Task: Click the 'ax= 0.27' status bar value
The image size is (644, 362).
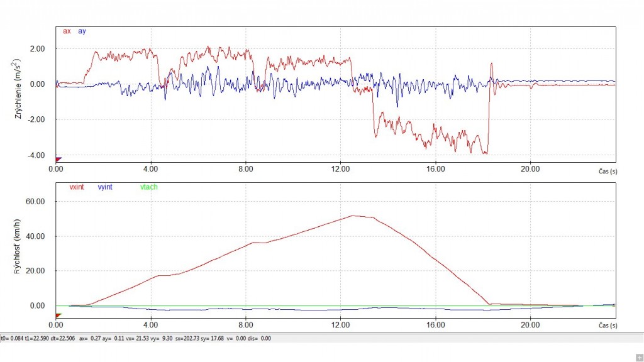Action: (89, 339)
